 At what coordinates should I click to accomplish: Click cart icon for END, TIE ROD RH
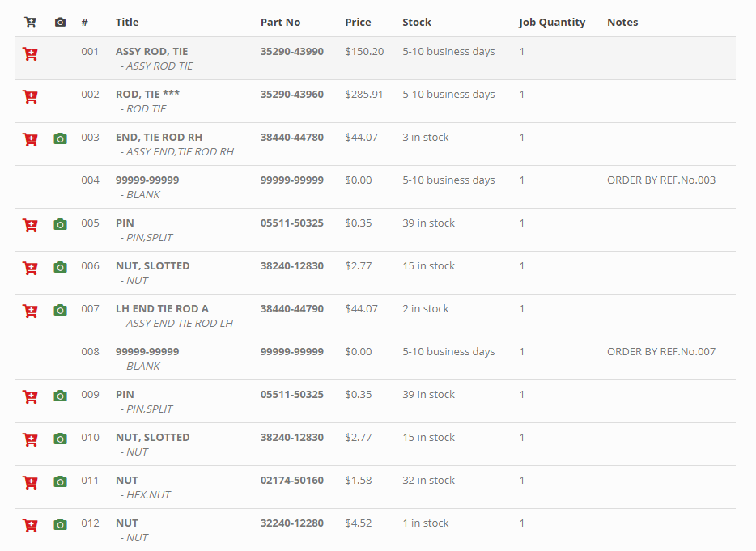pos(30,140)
